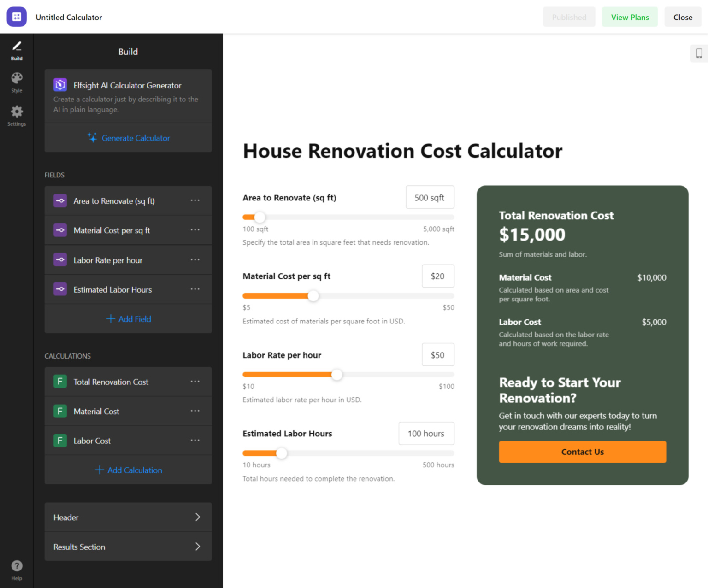Open the Help question mark icon
The height and width of the screenshot is (588, 708).
tap(17, 565)
